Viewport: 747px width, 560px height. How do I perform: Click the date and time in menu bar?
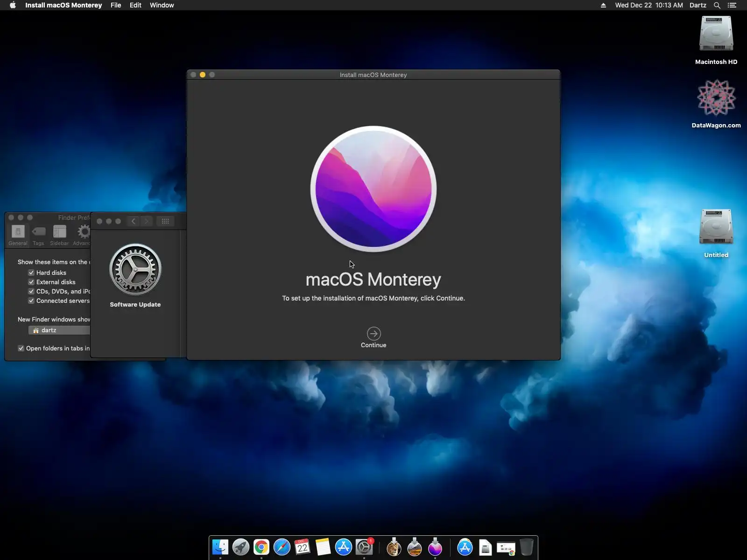coord(649,5)
